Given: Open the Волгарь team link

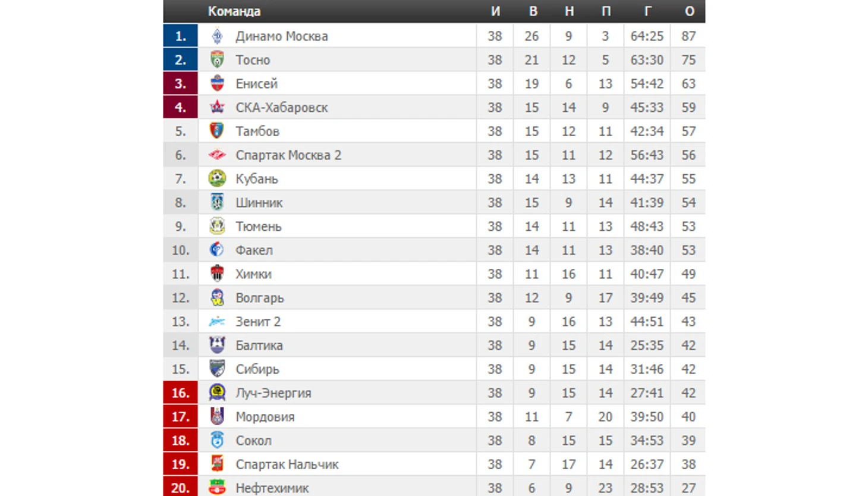Looking at the screenshot, I should point(260,298).
